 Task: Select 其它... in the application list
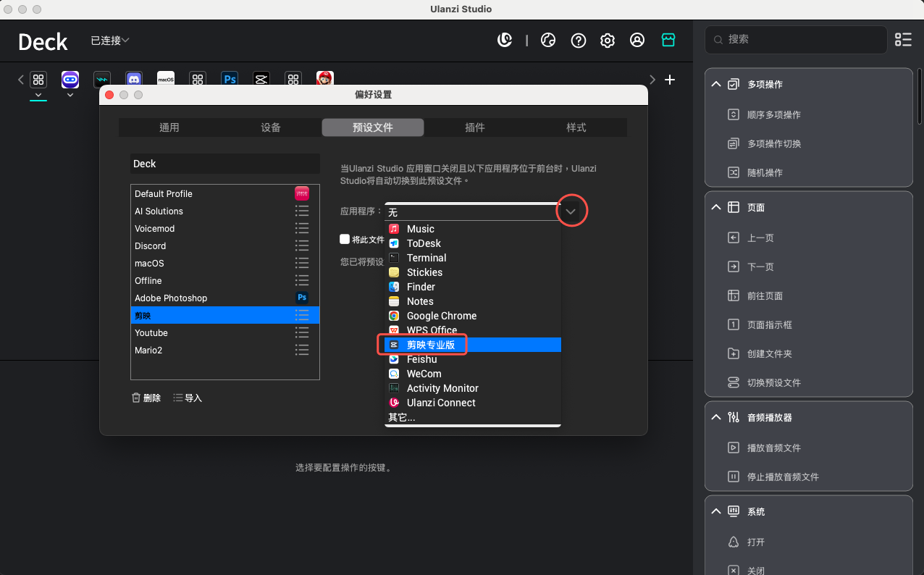tap(401, 418)
